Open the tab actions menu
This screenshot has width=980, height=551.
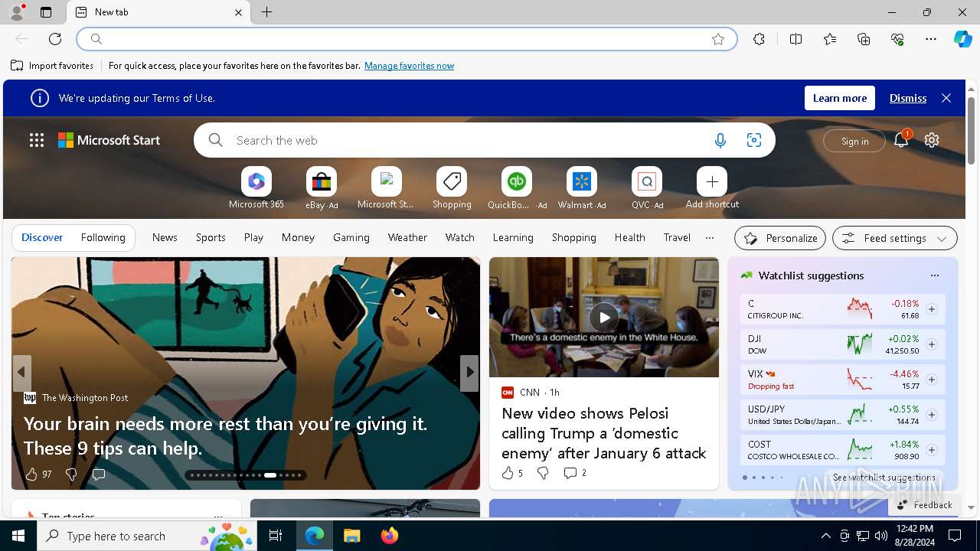click(46, 12)
